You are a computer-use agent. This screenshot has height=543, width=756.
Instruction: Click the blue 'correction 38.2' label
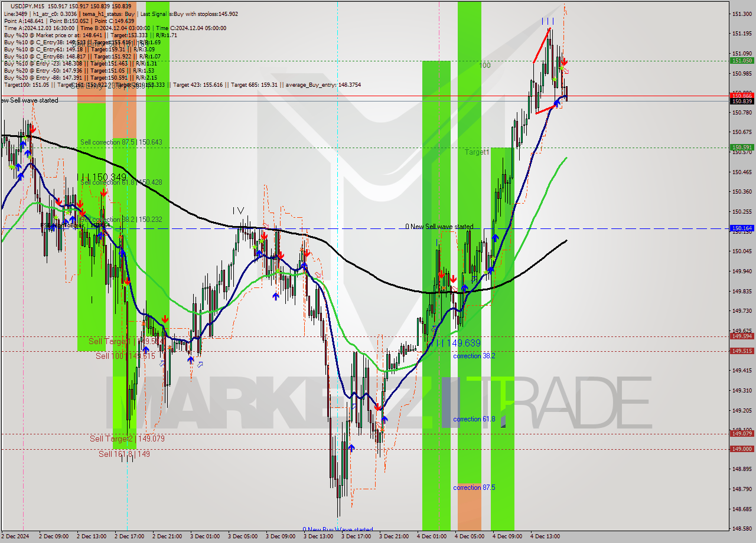click(x=474, y=356)
